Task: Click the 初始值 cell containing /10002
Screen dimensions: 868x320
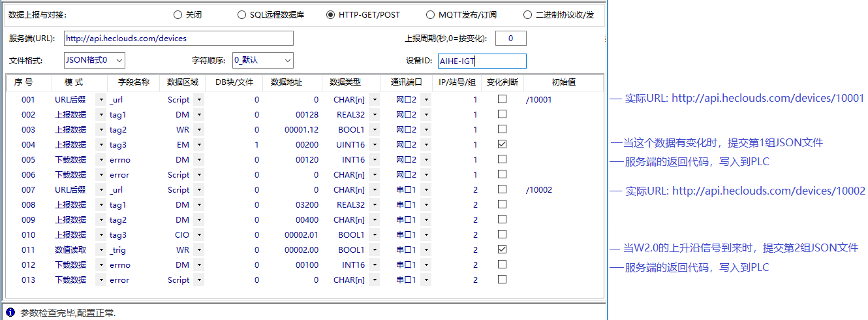Action: pyautogui.click(x=539, y=190)
